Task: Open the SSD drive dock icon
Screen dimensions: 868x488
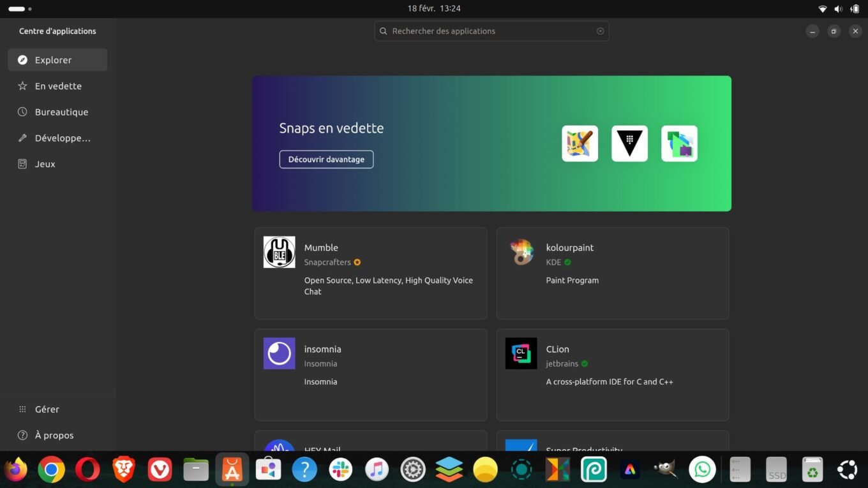Action: [777, 470]
